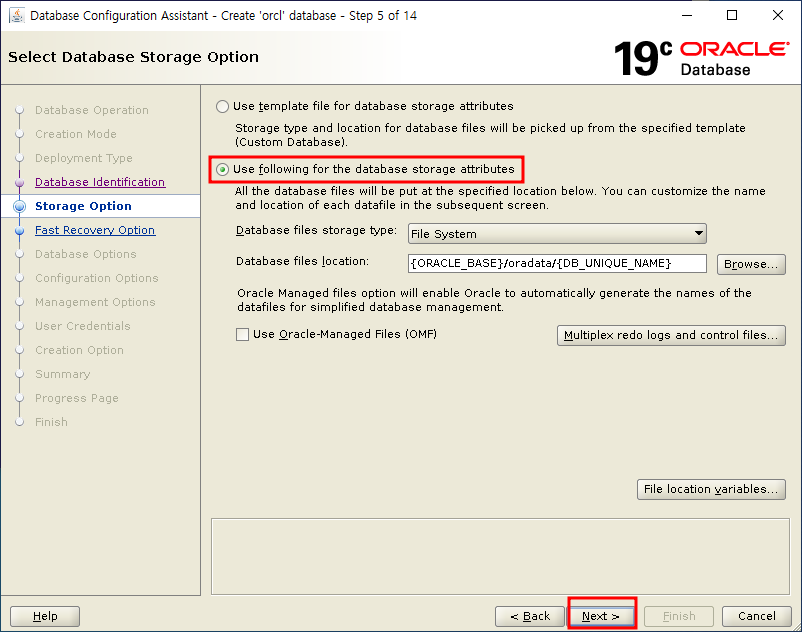The width and height of the screenshot is (802, 632).
Task: Click the Help button
Action: pos(45,616)
